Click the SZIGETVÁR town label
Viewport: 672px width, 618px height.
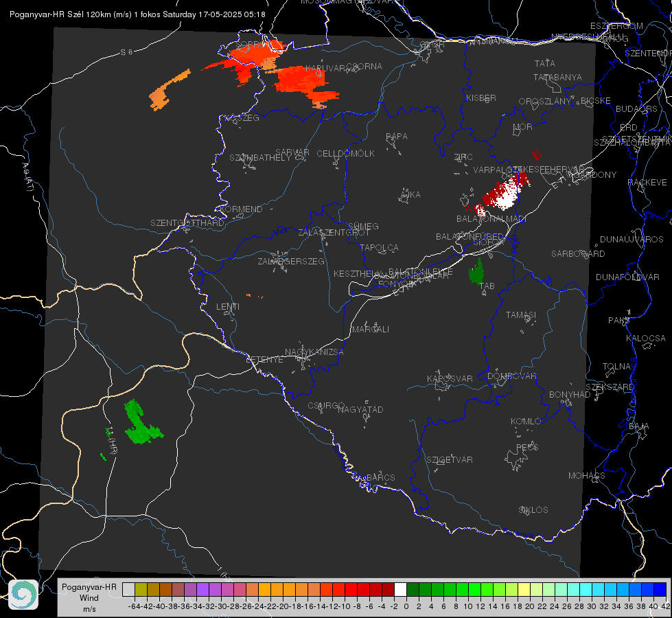click(x=450, y=460)
